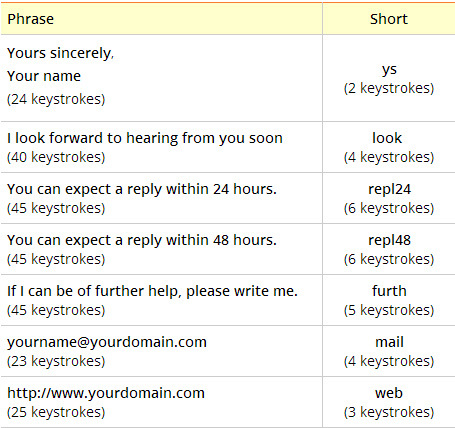The image size is (455, 428).
Task: Click the Phrase column header
Action: coord(30,19)
